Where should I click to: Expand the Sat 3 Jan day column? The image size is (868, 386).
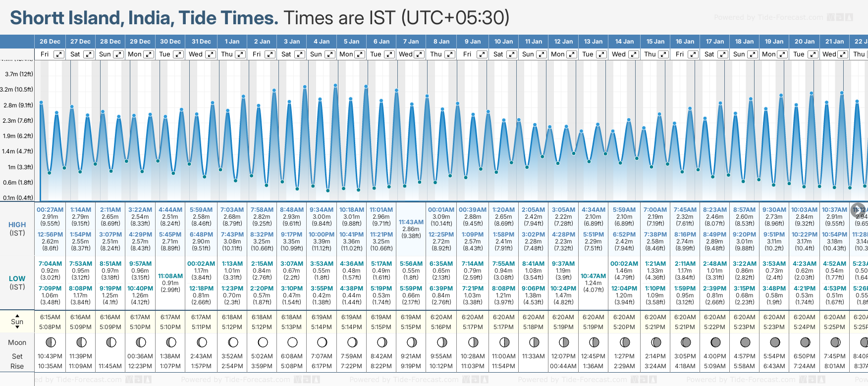(x=300, y=54)
